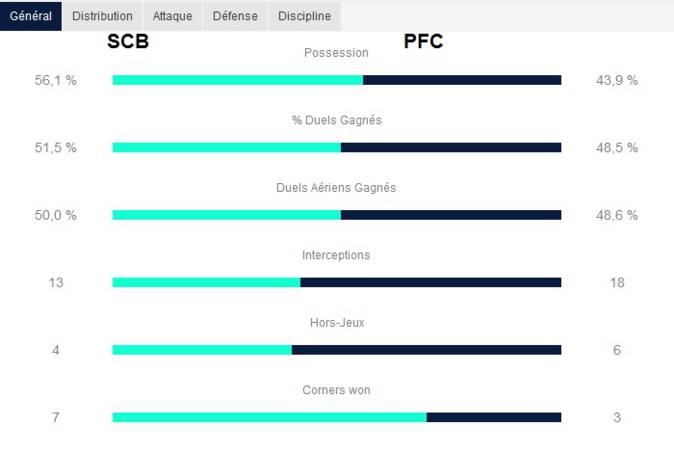Select the Possession stat label
Screen dimensions: 674x453
[336, 53]
